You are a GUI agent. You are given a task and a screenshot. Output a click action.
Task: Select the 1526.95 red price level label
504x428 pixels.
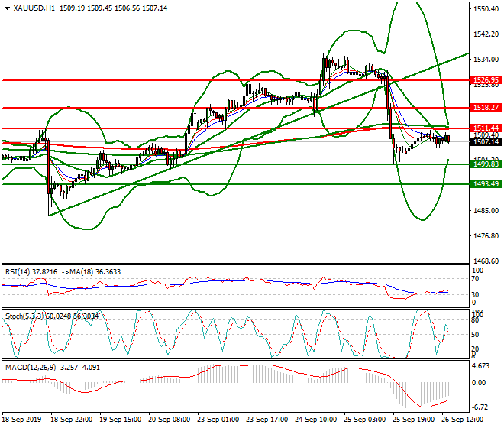pos(486,79)
